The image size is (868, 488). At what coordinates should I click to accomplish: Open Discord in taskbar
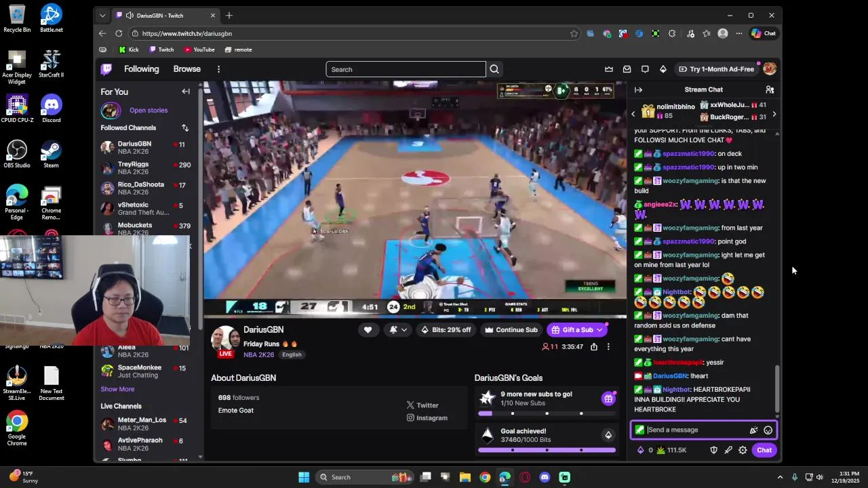click(545, 477)
